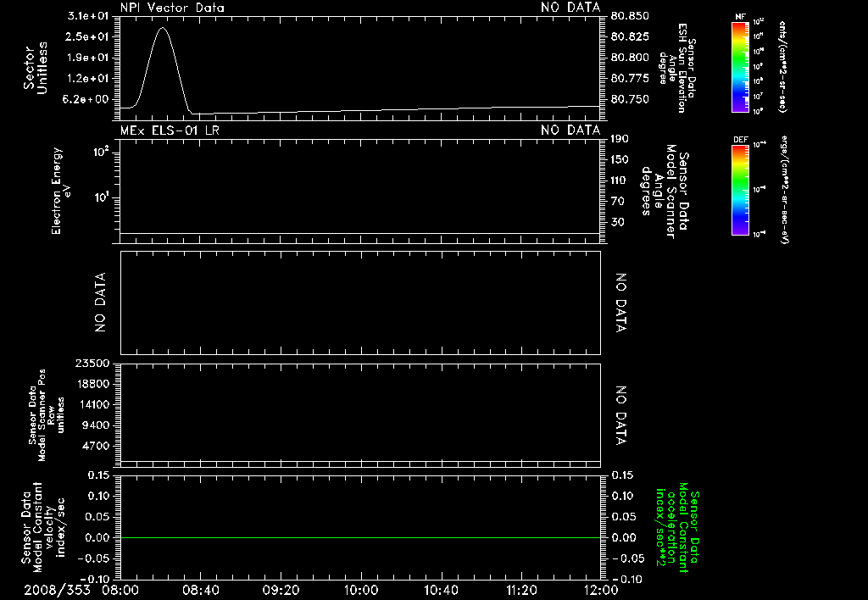Click the '70' scanner angle tick label
This screenshot has height=600, width=868.
click(x=617, y=201)
